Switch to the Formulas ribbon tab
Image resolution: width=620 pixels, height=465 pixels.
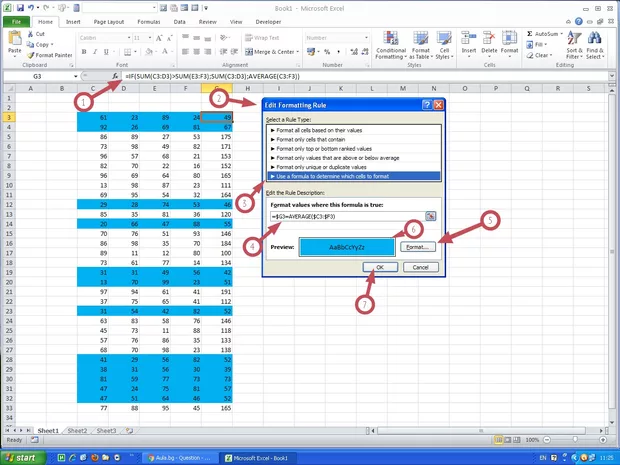(x=149, y=22)
